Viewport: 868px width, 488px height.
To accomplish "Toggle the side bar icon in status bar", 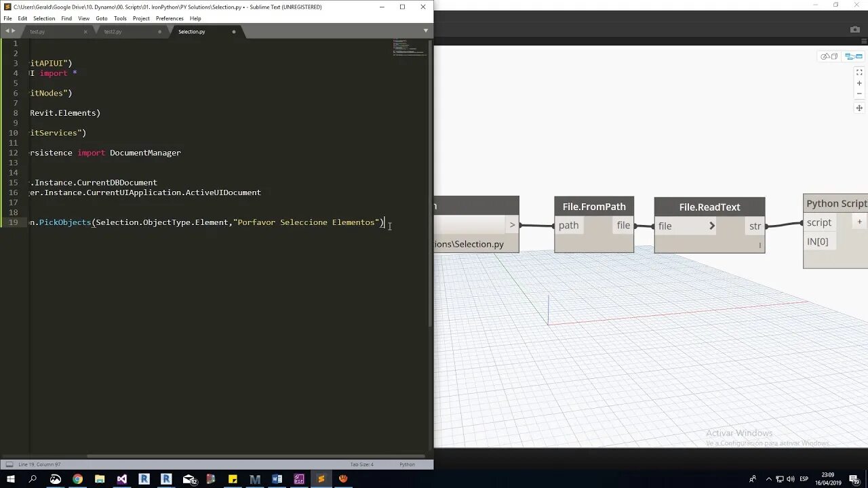I will (x=9, y=464).
